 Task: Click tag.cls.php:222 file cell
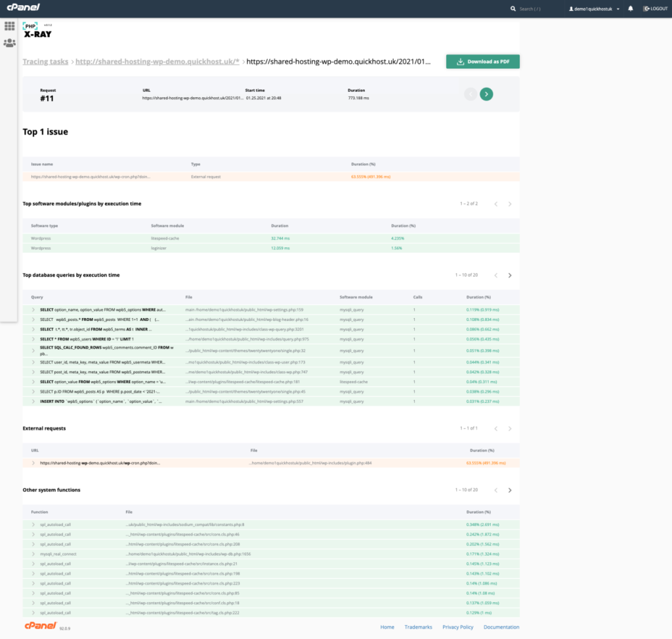pos(182,613)
